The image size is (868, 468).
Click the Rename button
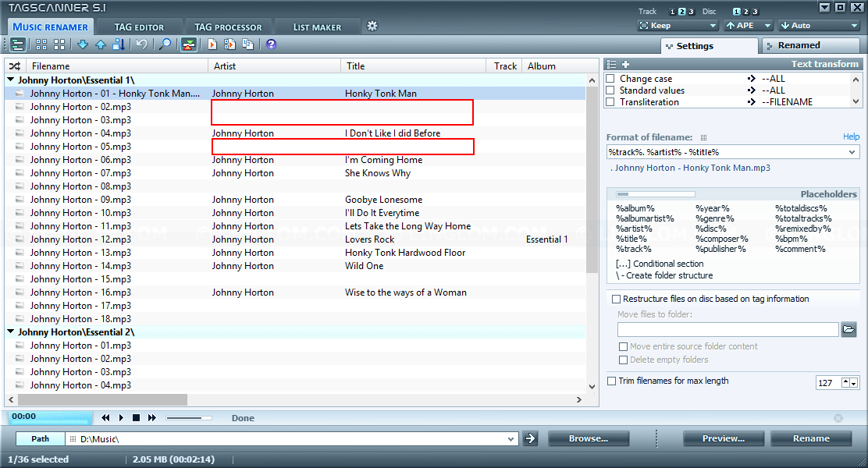pyautogui.click(x=811, y=438)
